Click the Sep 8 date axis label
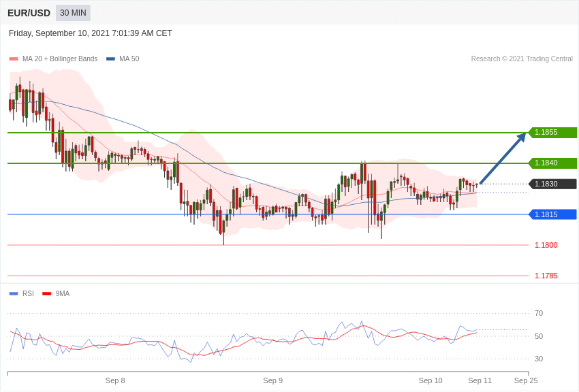 [115, 380]
